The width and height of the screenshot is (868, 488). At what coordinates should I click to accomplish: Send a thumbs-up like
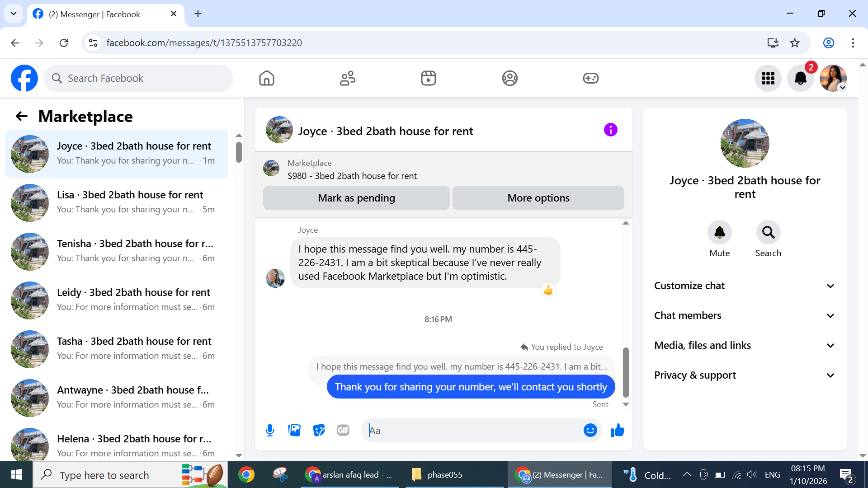tap(617, 430)
